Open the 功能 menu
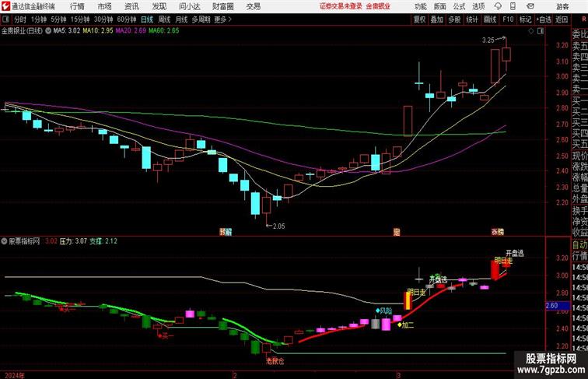Viewport: 588px width, 379px height. tap(420, 6)
